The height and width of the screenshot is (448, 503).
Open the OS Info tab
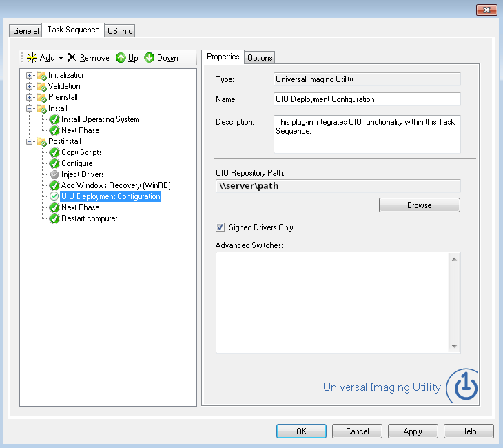120,31
